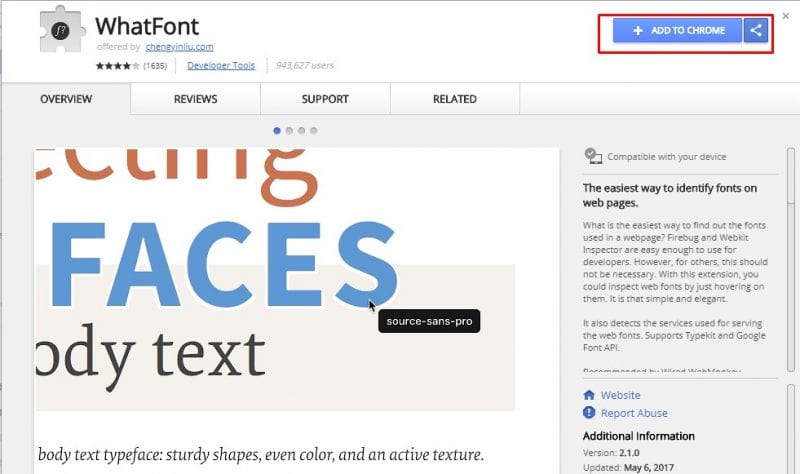Click the share icon button
This screenshot has height=474, width=800.
point(756,30)
